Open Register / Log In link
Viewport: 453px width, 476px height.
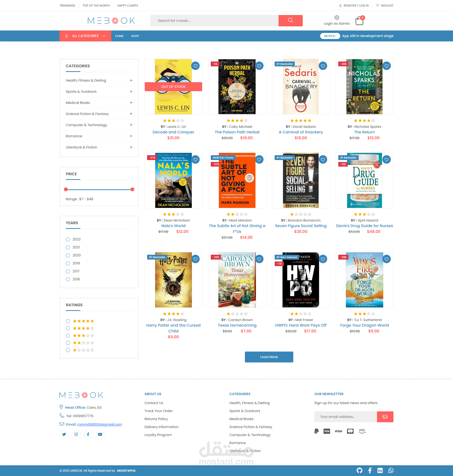click(x=354, y=6)
